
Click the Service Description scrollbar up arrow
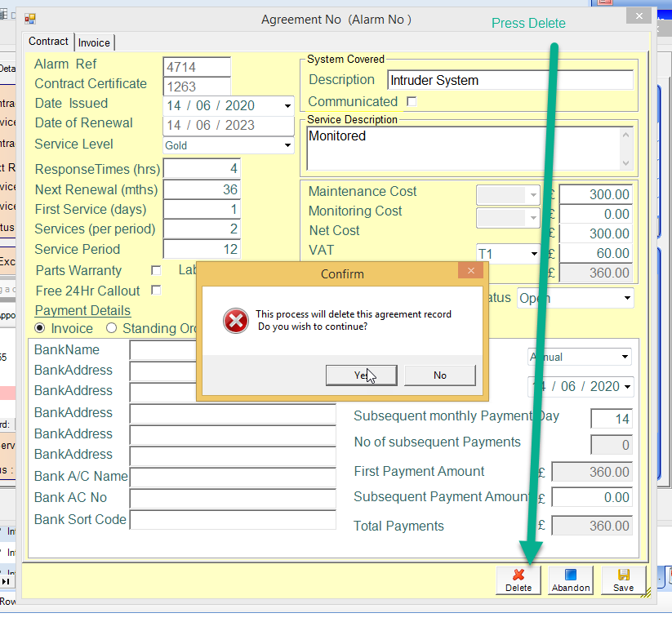[x=625, y=135]
